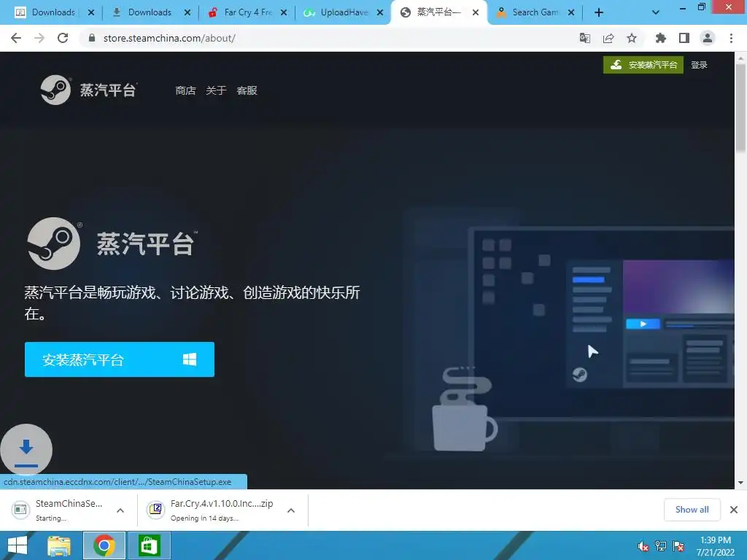
Task: Go back to the previous page
Action: pos(16,38)
